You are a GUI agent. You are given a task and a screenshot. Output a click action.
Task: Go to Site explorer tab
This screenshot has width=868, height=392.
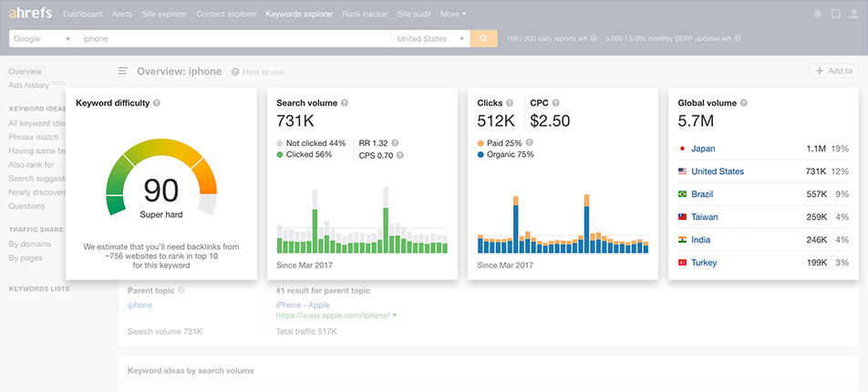click(x=164, y=15)
